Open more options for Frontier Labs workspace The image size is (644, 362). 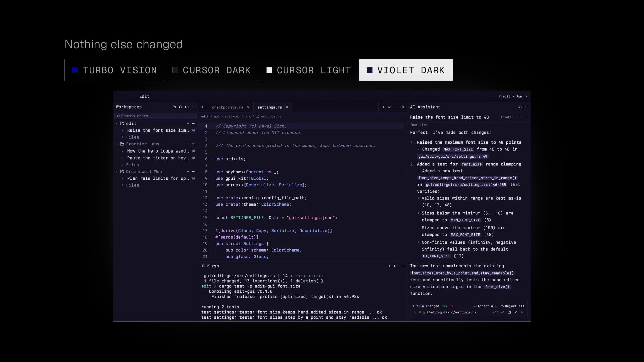click(x=193, y=144)
